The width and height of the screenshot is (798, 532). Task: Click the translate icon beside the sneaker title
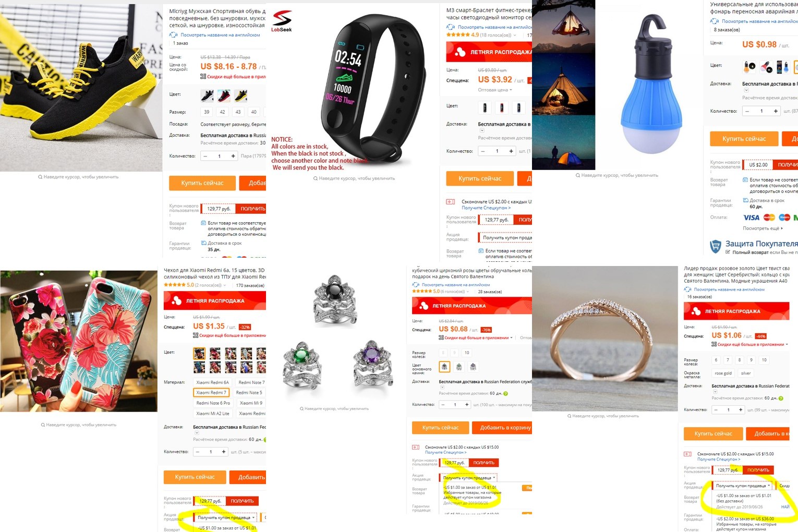(x=173, y=35)
